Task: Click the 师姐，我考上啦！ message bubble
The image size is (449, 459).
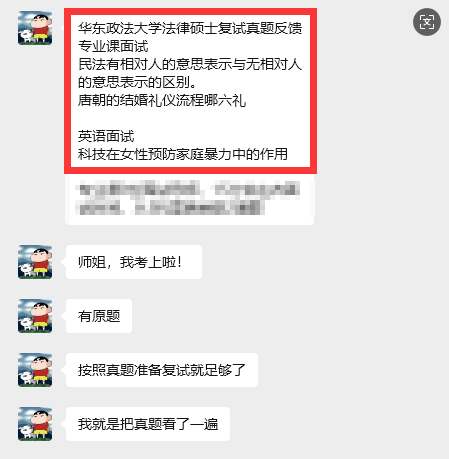Action: coord(134,262)
